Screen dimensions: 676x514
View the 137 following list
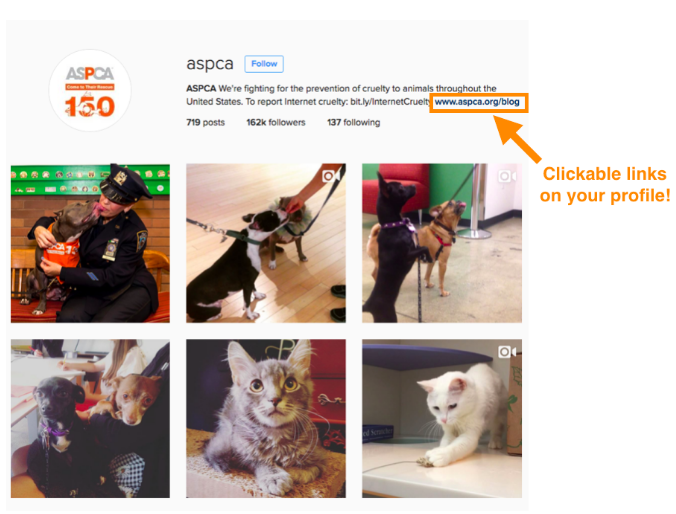[354, 122]
